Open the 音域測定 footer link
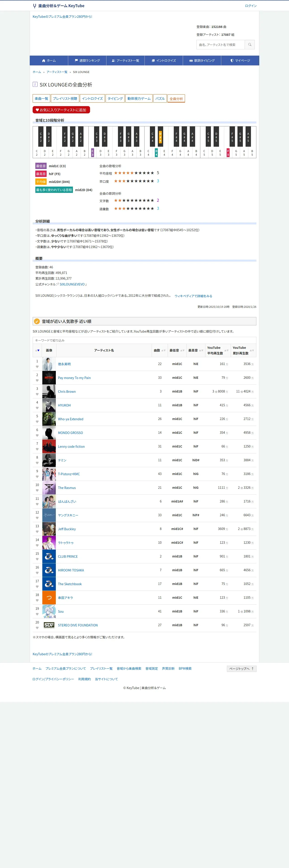 point(151,669)
